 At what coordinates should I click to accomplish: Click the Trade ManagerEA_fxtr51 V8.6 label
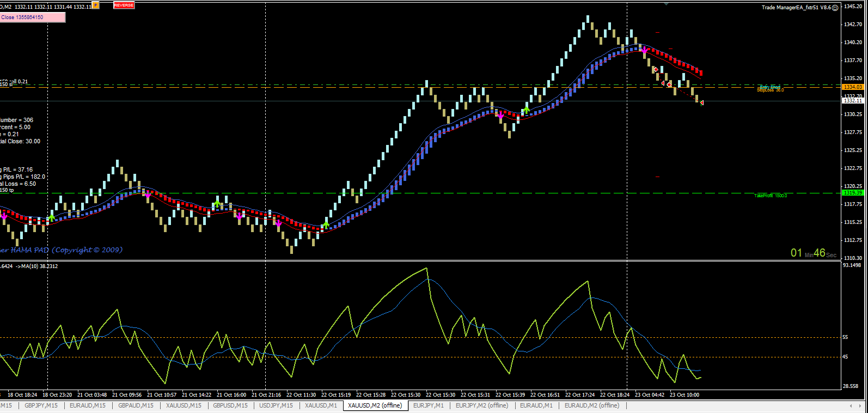[796, 8]
